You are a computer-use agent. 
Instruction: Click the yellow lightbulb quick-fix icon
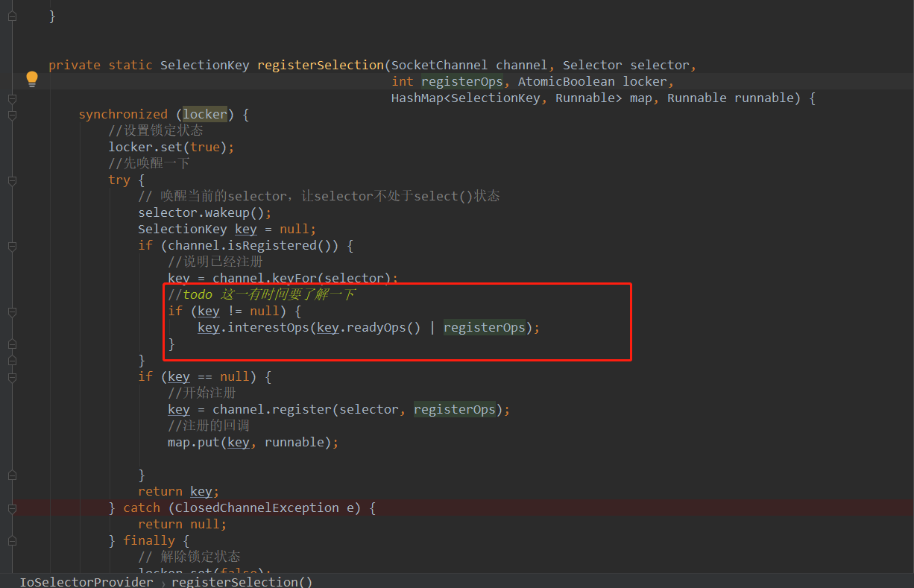32,79
